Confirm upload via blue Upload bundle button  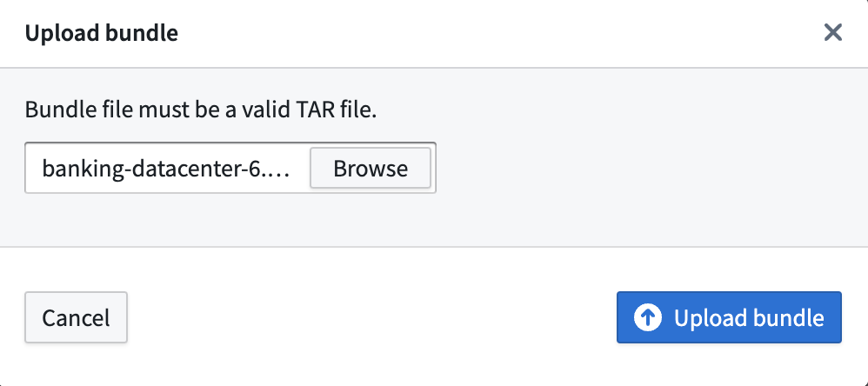729,317
